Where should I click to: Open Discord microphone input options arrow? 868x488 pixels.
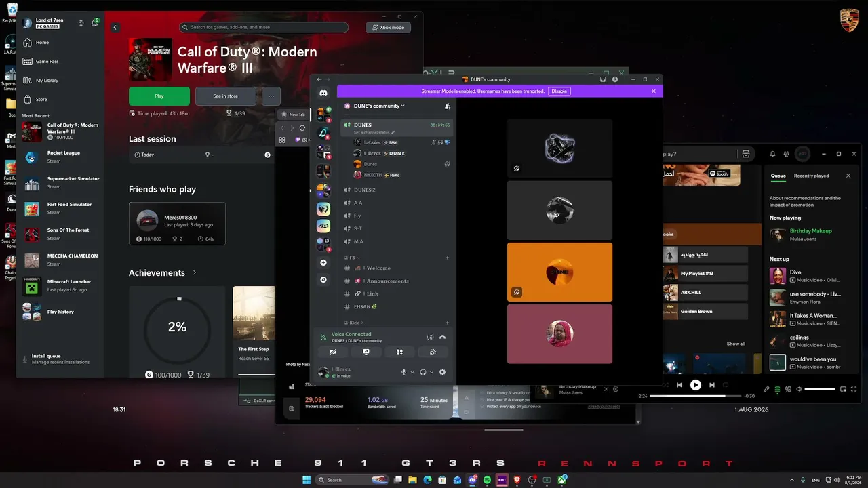click(412, 372)
